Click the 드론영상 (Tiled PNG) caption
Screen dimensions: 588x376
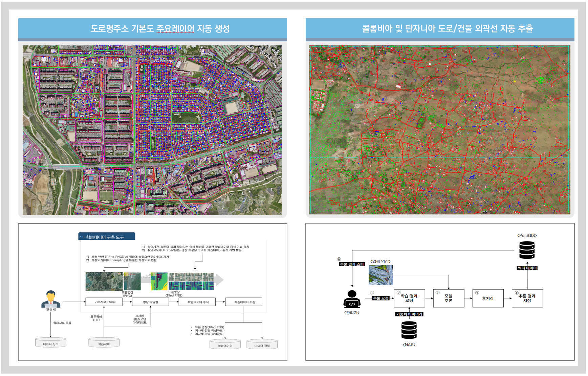click(174, 294)
